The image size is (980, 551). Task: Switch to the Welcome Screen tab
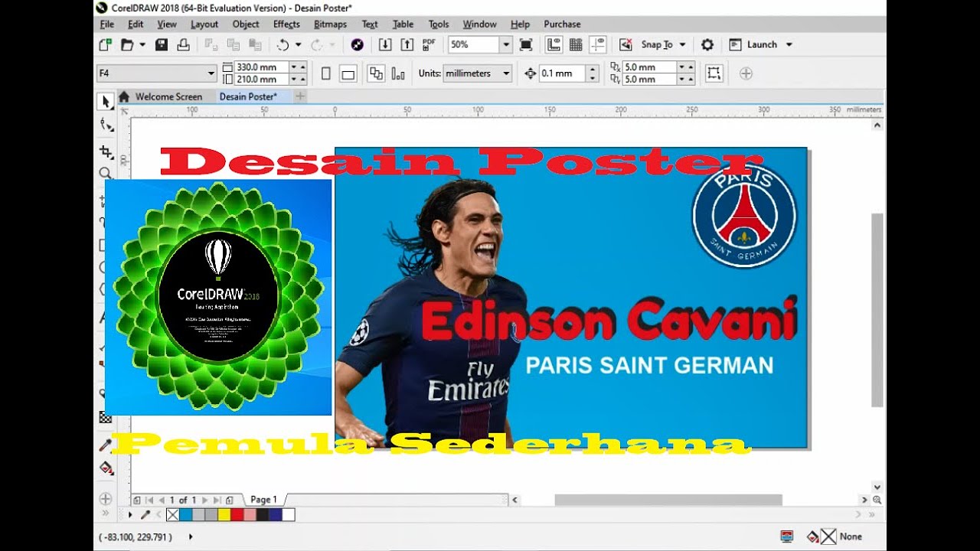[168, 96]
